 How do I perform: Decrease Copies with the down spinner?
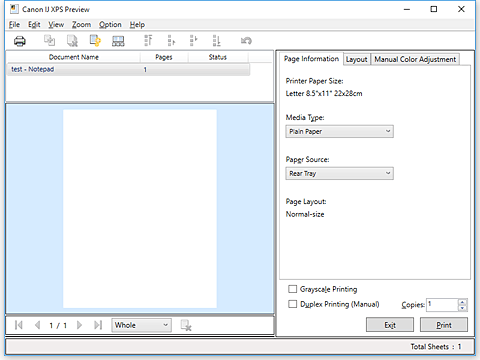(462, 308)
